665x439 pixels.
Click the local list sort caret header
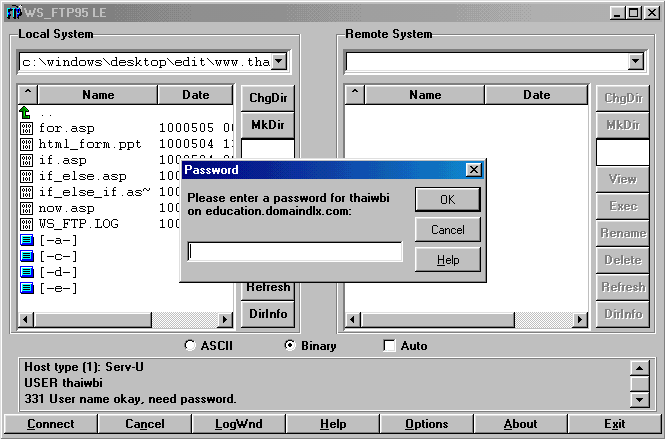coord(28,94)
